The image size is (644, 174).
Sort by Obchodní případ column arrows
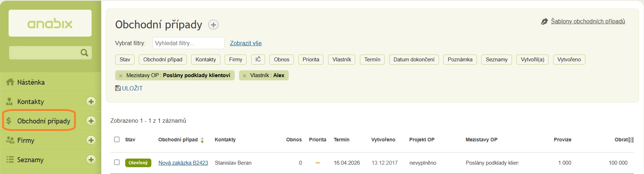[x=202, y=140]
